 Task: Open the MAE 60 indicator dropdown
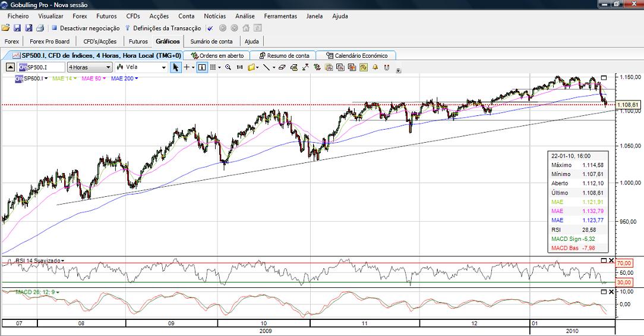(x=105, y=78)
